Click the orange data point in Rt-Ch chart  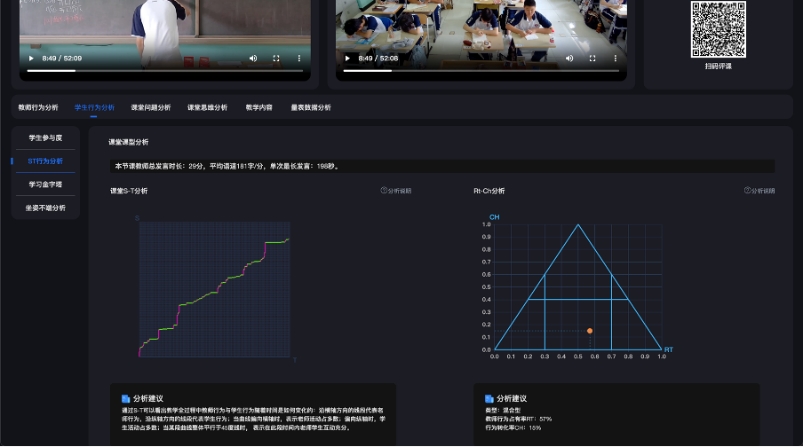tap(590, 331)
